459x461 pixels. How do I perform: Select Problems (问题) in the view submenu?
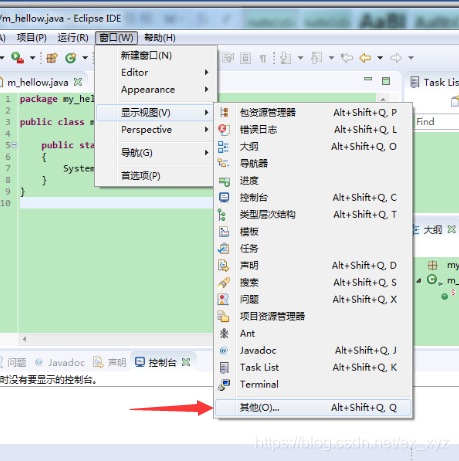tap(313, 300)
